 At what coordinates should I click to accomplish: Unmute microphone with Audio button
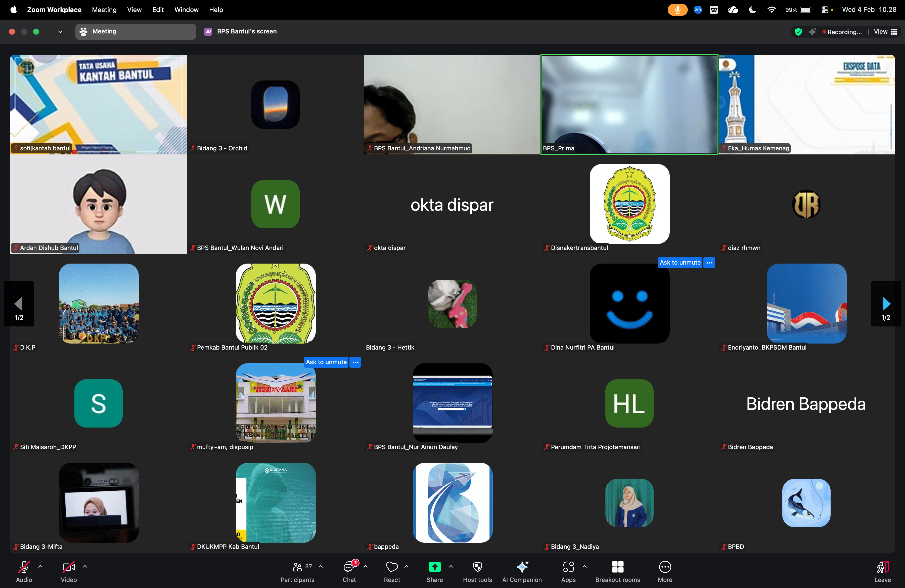pyautogui.click(x=24, y=567)
